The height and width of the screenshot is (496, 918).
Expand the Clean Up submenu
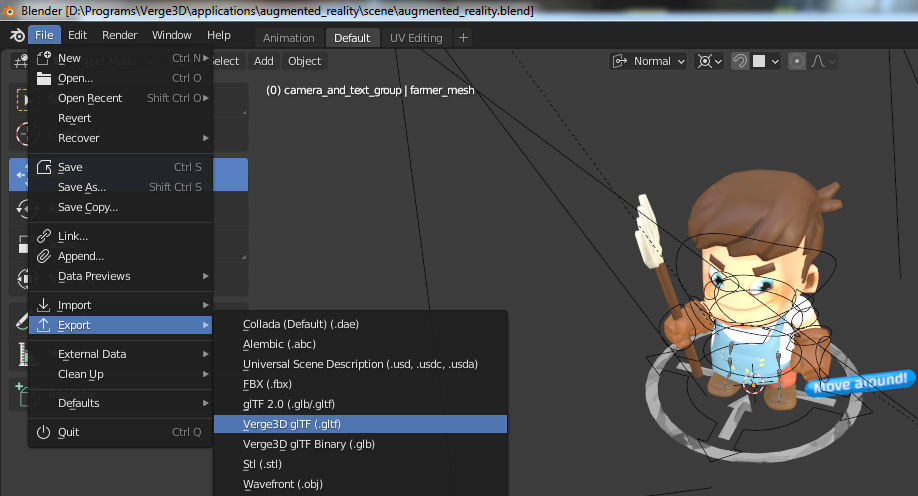pyautogui.click(x=121, y=374)
